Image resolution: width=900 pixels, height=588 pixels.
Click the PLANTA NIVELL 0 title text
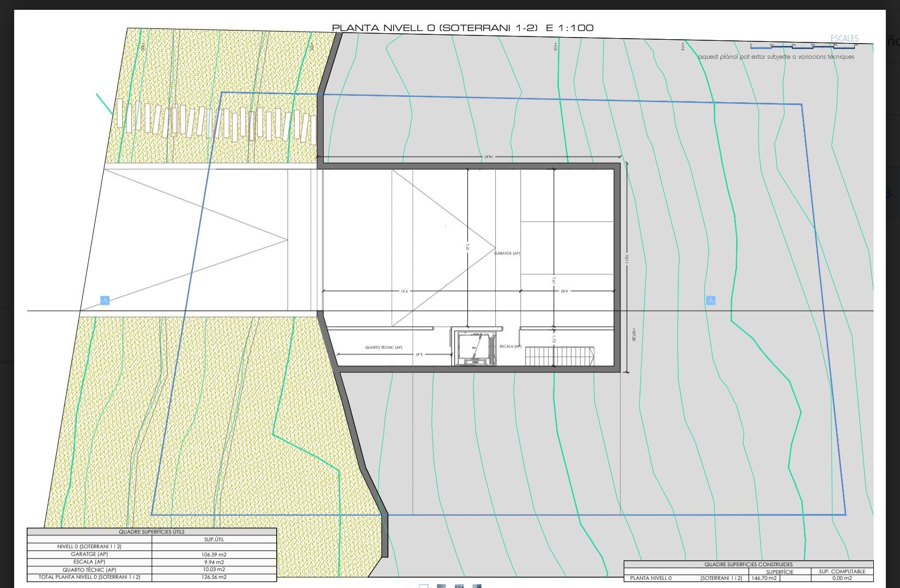pos(463,28)
